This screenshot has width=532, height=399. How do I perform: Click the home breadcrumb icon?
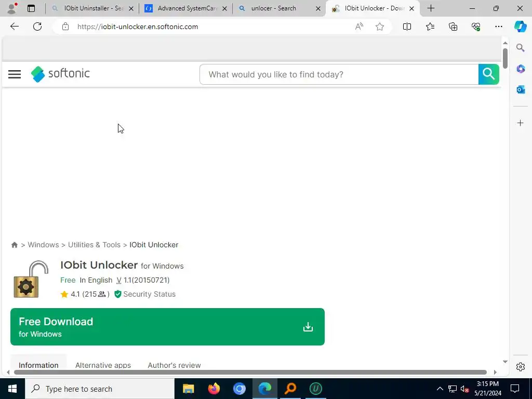point(14,245)
